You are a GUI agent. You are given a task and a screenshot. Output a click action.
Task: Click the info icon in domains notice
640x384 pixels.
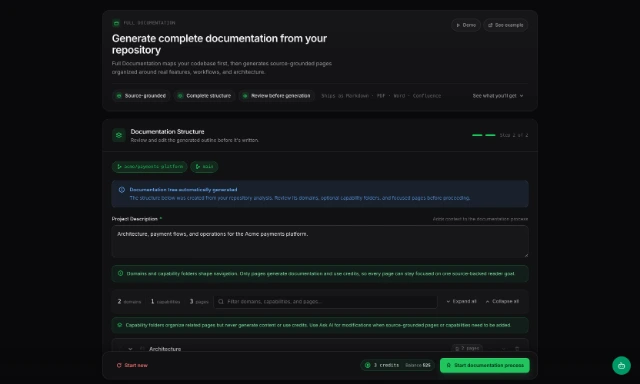click(120, 273)
